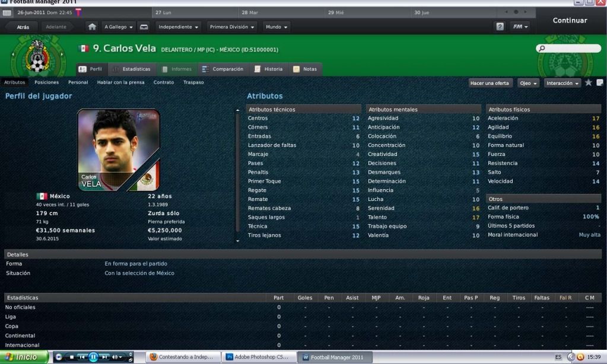The width and height of the screenshot is (607, 364).
Task: Select the Posiciones sub-tab
Action: click(x=46, y=82)
